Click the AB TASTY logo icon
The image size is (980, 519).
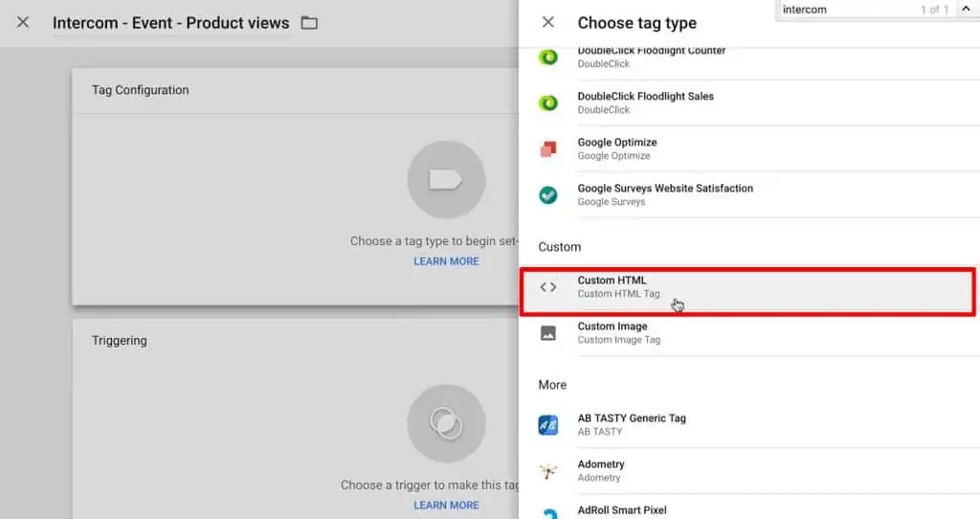(548, 425)
